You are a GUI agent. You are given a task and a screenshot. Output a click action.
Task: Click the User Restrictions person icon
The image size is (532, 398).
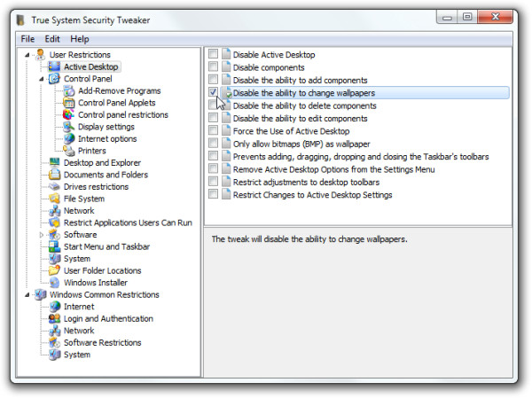41,54
